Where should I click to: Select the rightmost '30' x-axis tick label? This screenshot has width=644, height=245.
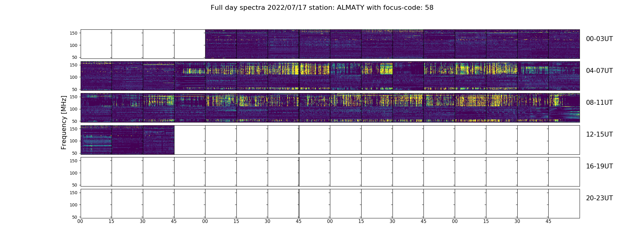(517, 221)
